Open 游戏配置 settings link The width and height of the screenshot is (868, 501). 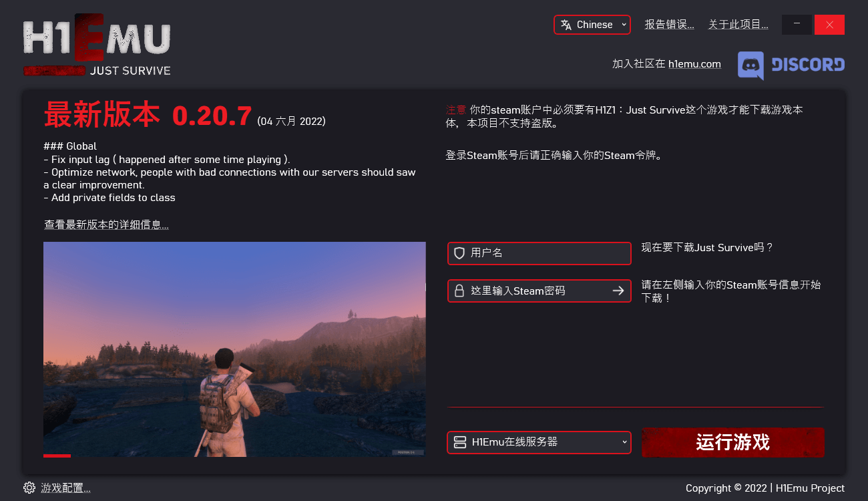[x=65, y=488]
